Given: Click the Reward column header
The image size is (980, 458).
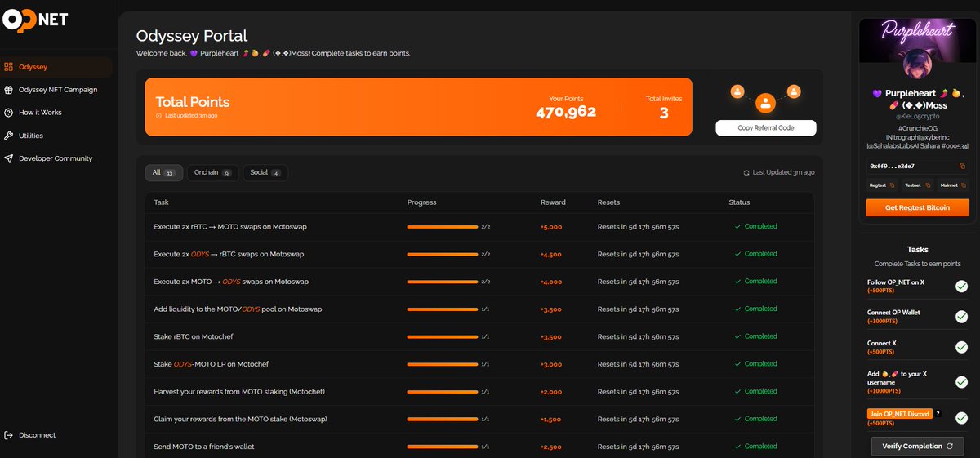Looking at the screenshot, I should [x=553, y=202].
